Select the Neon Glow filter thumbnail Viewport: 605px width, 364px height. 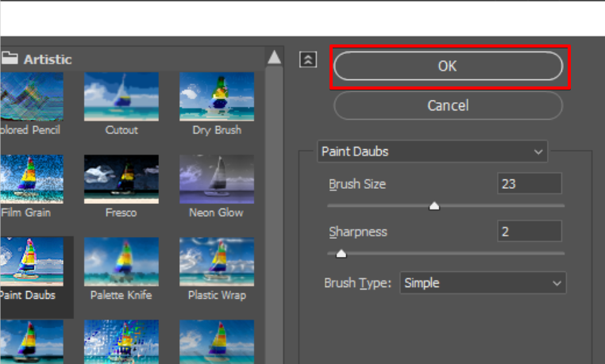[217, 179]
